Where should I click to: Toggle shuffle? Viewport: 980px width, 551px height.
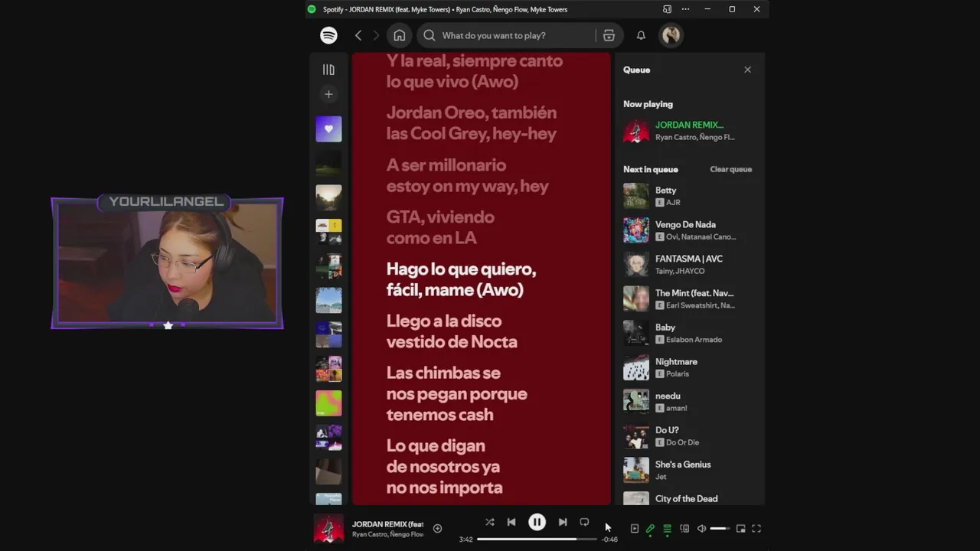click(x=490, y=522)
